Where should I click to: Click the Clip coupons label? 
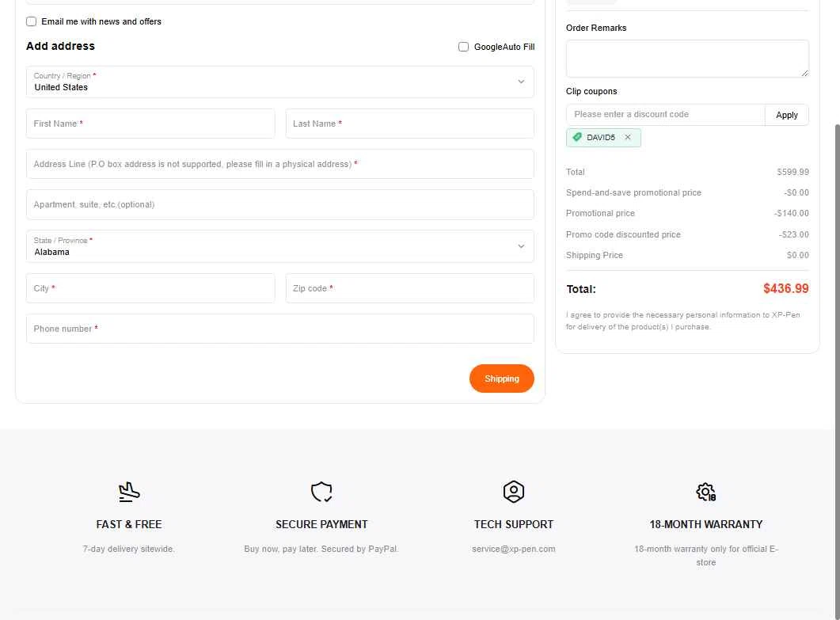pyautogui.click(x=591, y=91)
